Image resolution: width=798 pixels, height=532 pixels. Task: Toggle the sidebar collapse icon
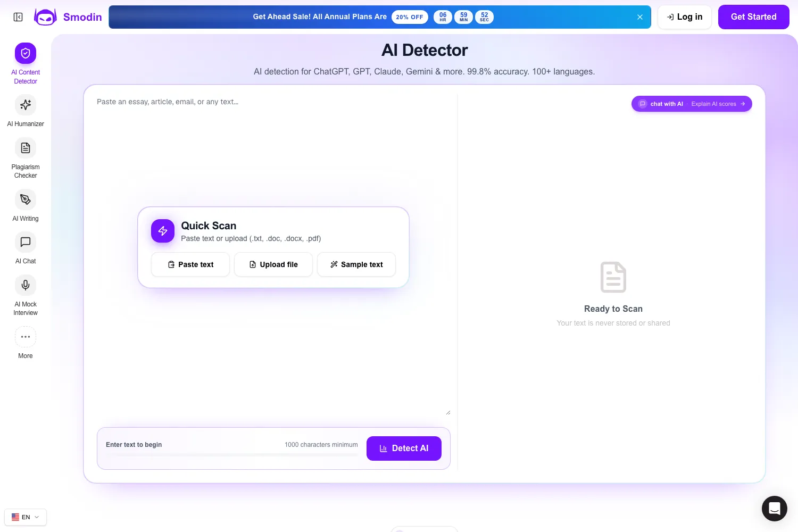pyautogui.click(x=18, y=17)
